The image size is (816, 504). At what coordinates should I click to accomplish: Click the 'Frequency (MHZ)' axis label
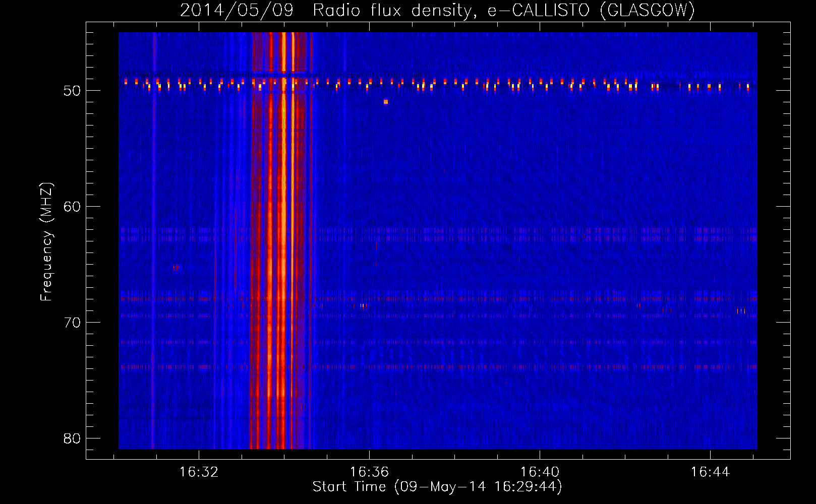coord(46,242)
